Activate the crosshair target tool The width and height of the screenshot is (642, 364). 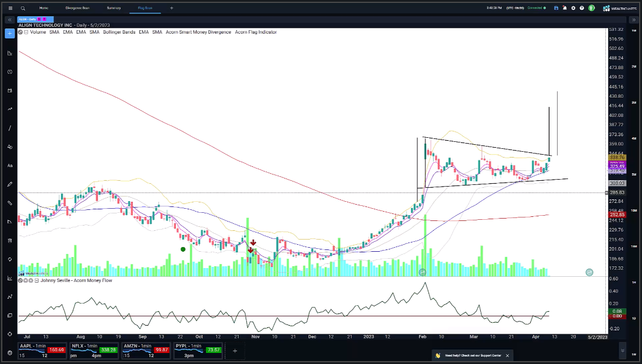click(10, 334)
